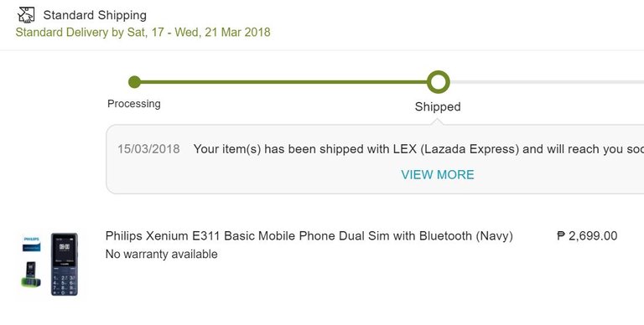Click the 15/03/2018 shipment date
This screenshot has height=325, width=644.
pyautogui.click(x=148, y=149)
